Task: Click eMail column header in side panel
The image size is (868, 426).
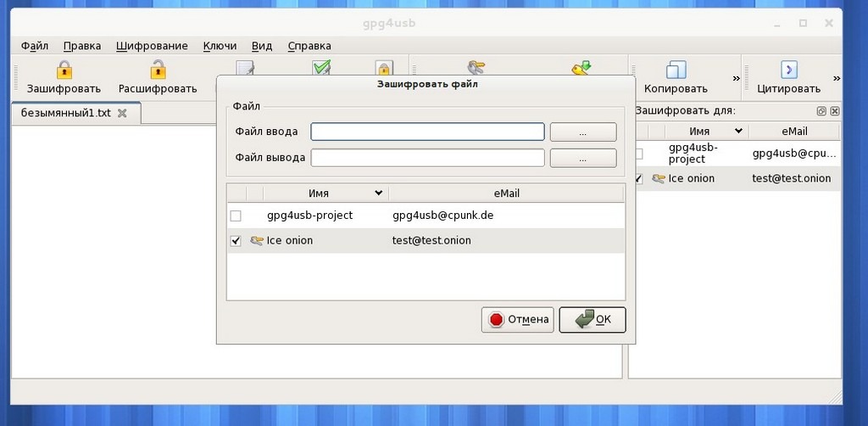Action: coord(793,132)
